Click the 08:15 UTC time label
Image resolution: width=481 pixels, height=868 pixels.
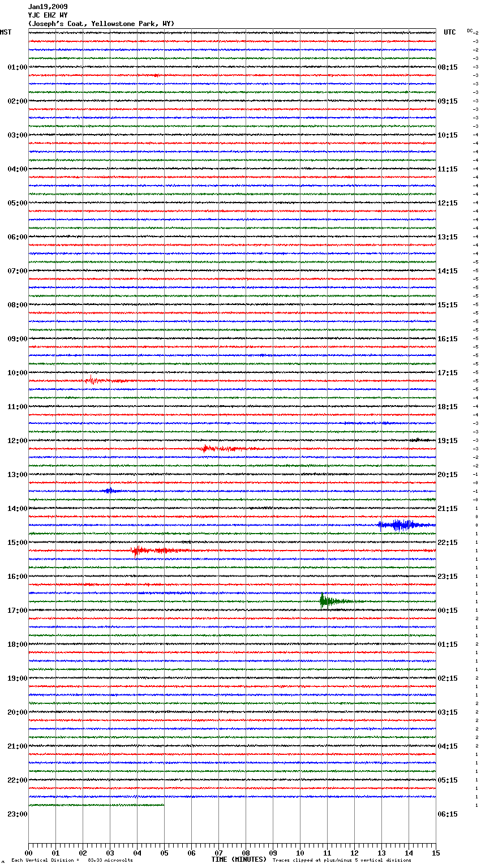(x=448, y=67)
